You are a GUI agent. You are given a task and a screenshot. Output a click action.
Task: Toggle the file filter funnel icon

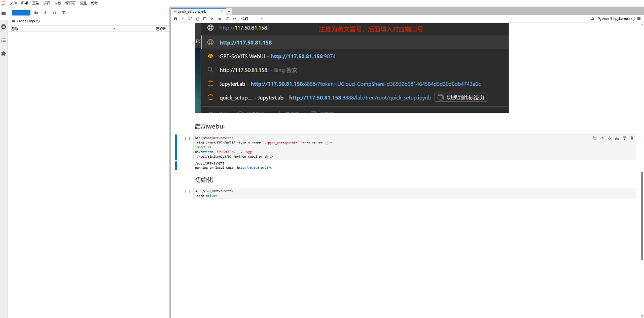[63, 13]
